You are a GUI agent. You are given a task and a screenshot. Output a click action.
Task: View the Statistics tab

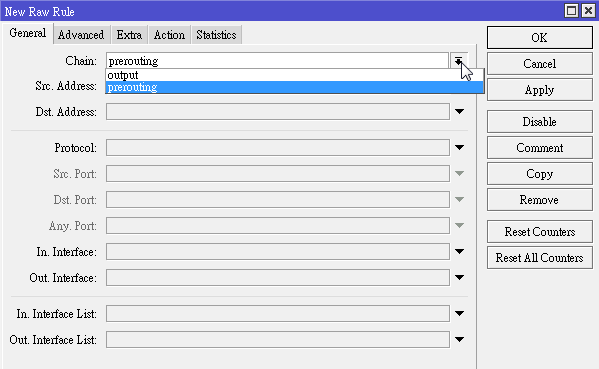click(x=216, y=35)
